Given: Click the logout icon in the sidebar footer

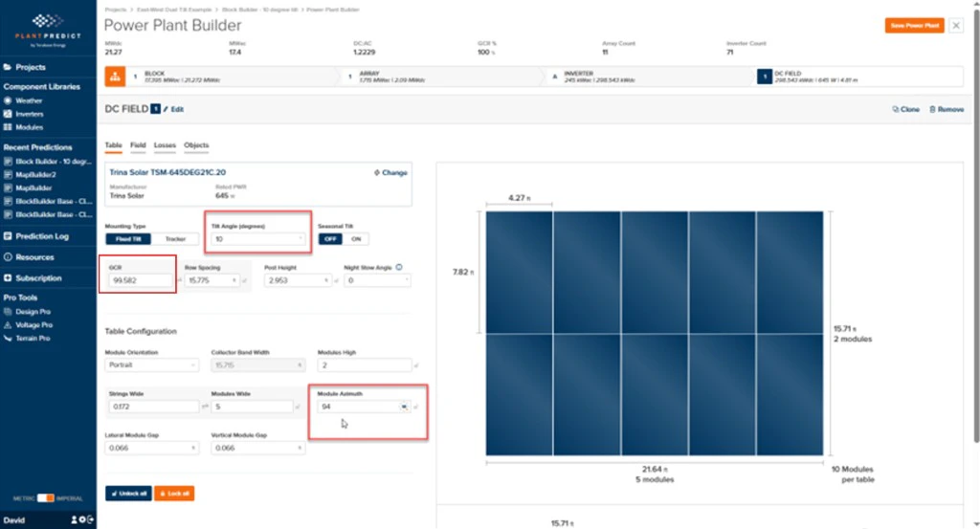Looking at the screenshot, I should [90, 519].
